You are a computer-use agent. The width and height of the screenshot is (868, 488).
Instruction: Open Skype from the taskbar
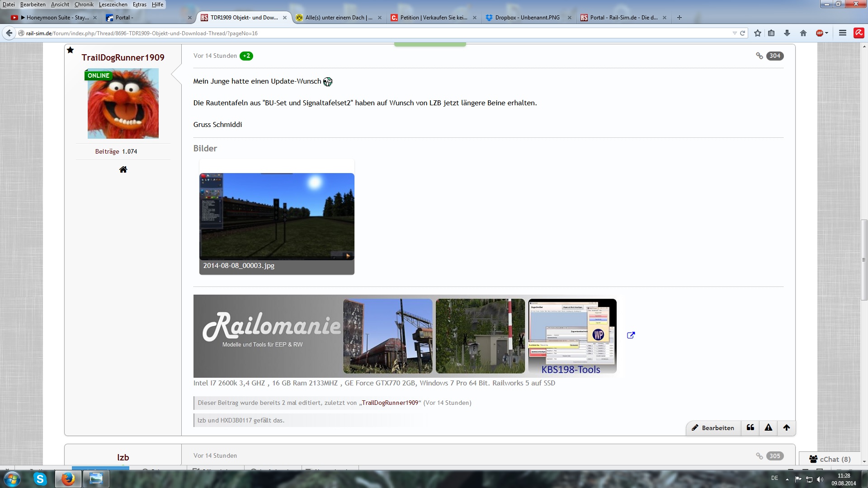point(40,479)
